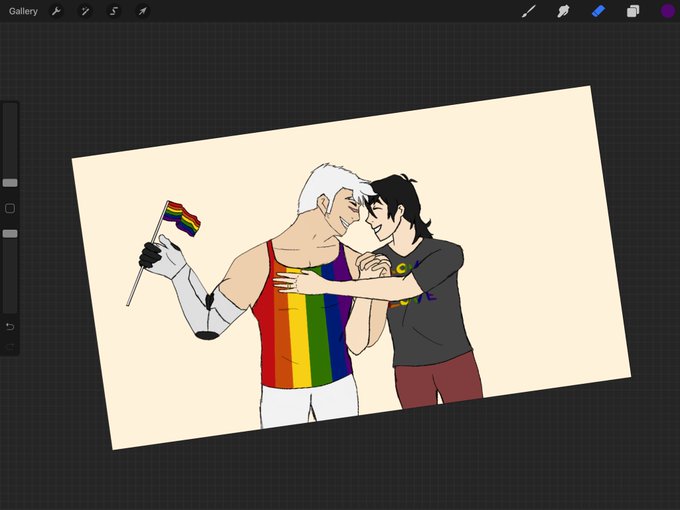680x510 pixels.
Task: Open the purple active color picker
Action: 667,11
